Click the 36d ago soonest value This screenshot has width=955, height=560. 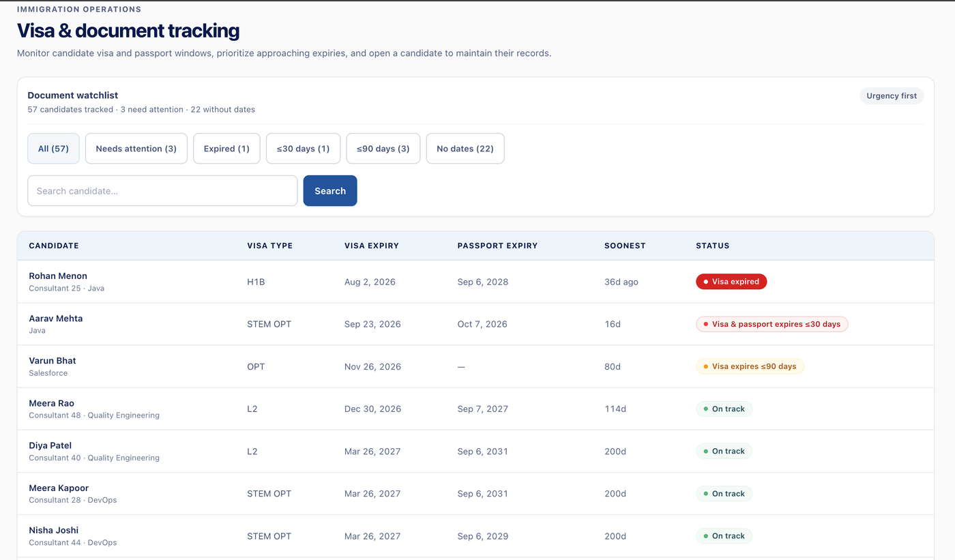pyautogui.click(x=621, y=282)
